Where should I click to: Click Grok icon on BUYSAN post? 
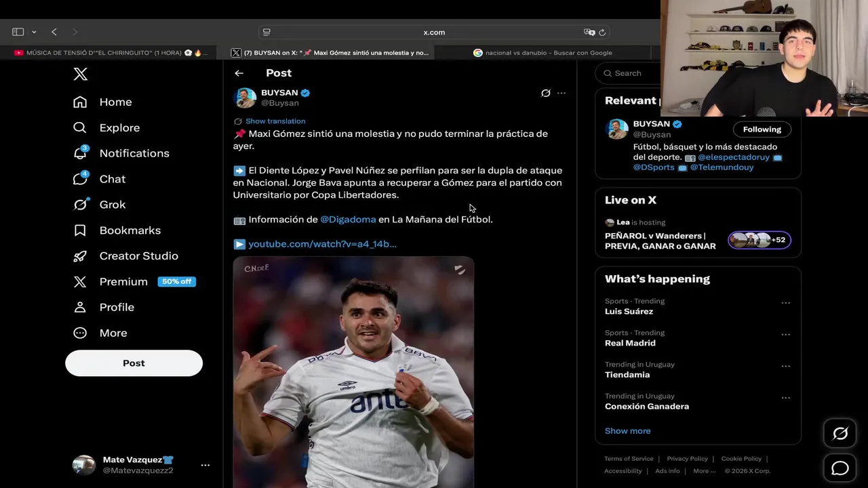click(x=545, y=93)
